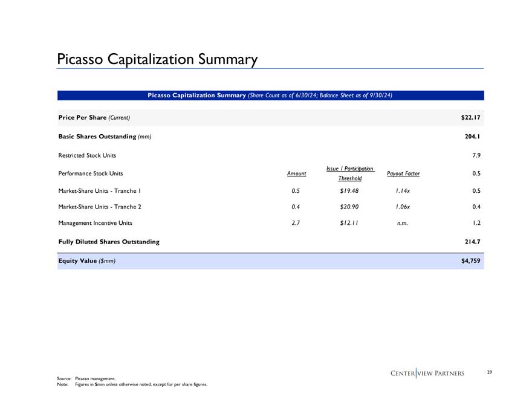Select the Issue / Participation Threshold header

point(349,173)
